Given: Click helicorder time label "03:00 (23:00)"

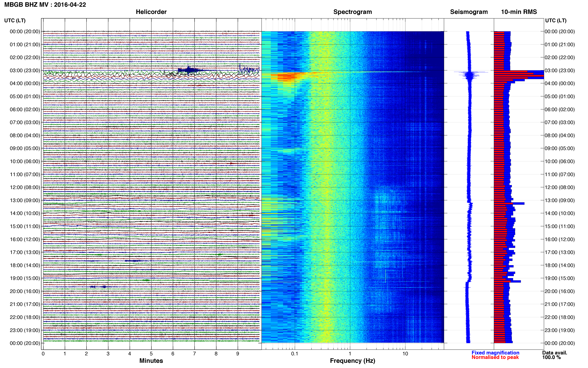Looking at the screenshot, I should (x=25, y=71).
